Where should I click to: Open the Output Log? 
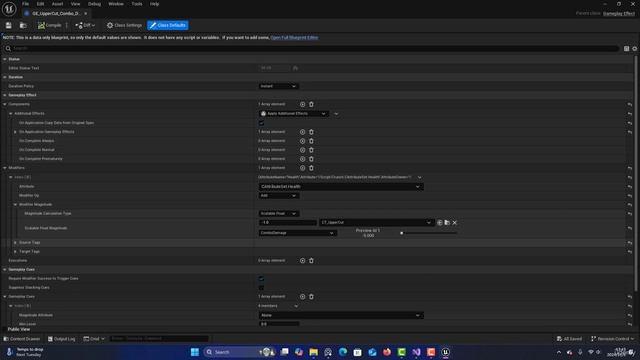tap(62, 339)
